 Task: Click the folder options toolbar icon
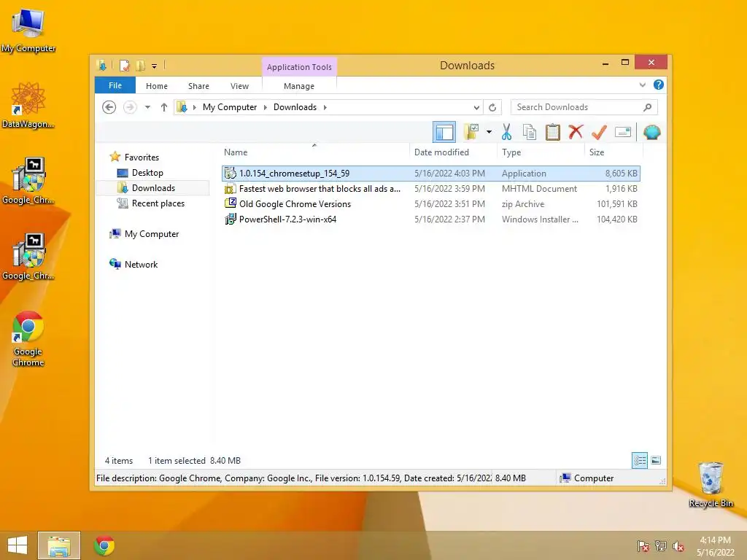click(x=471, y=132)
